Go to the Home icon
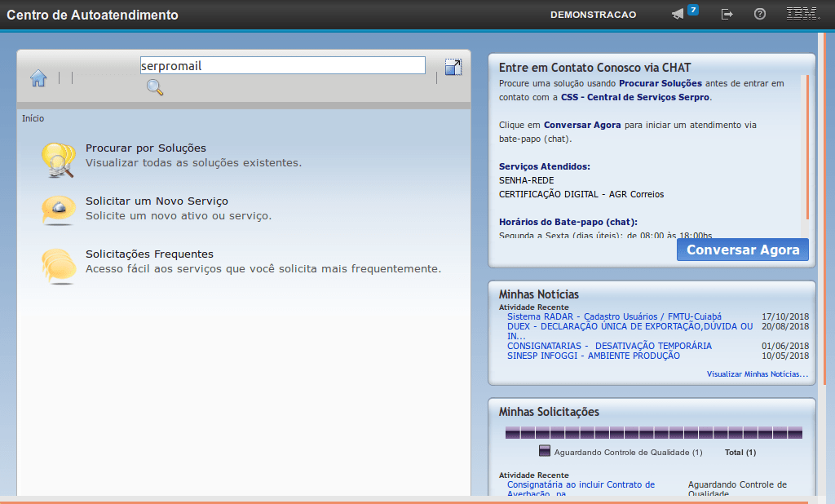This screenshot has height=504, width=835. click(x=38, y=77)
